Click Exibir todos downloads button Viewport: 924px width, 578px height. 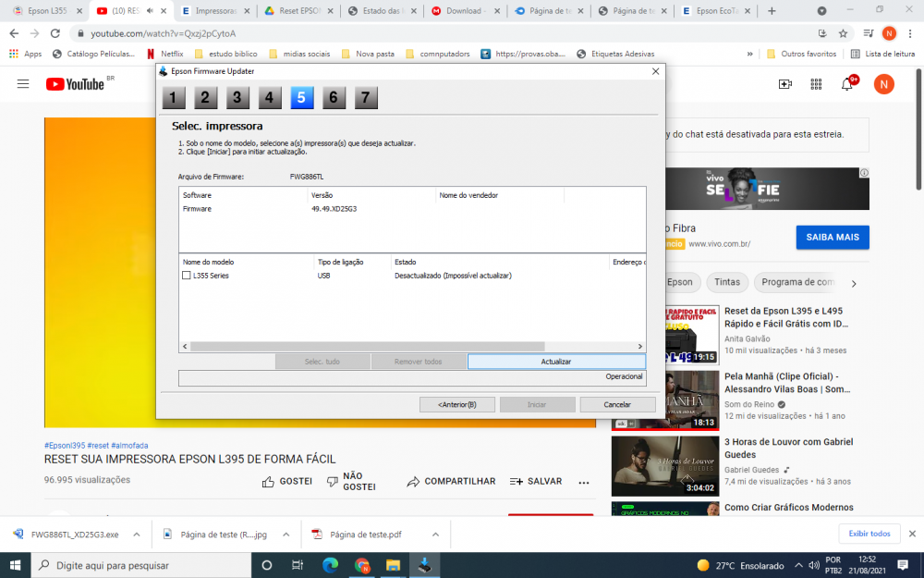[x=869, y=534]
